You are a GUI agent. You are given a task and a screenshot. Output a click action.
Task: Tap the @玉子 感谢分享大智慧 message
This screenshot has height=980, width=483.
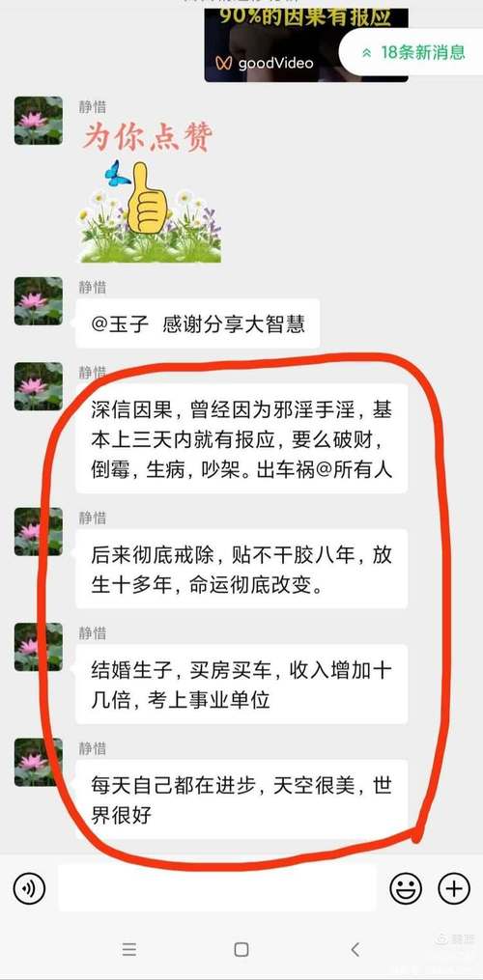point(198,323)
